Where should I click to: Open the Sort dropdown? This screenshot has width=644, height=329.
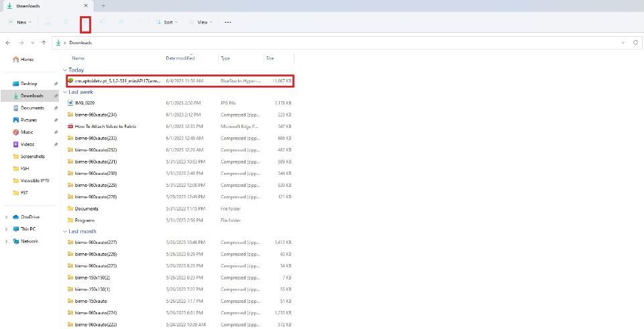coord(167,23)
